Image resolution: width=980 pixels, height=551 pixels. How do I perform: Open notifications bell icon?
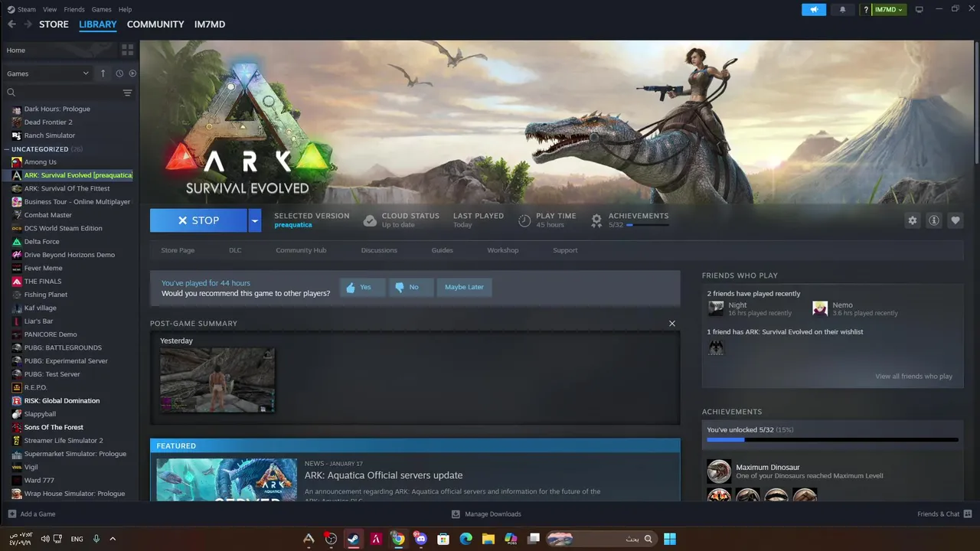843,9
